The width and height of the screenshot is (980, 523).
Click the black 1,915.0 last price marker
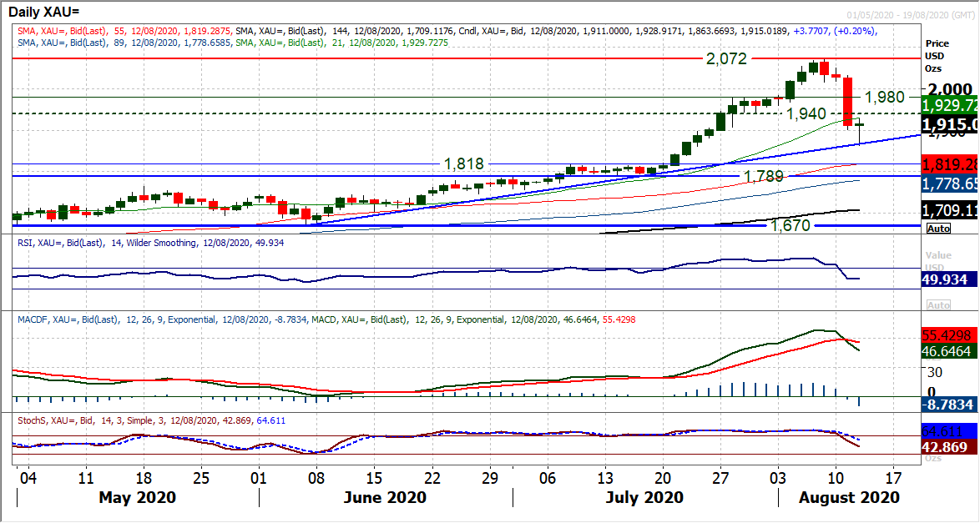point(952,123)
